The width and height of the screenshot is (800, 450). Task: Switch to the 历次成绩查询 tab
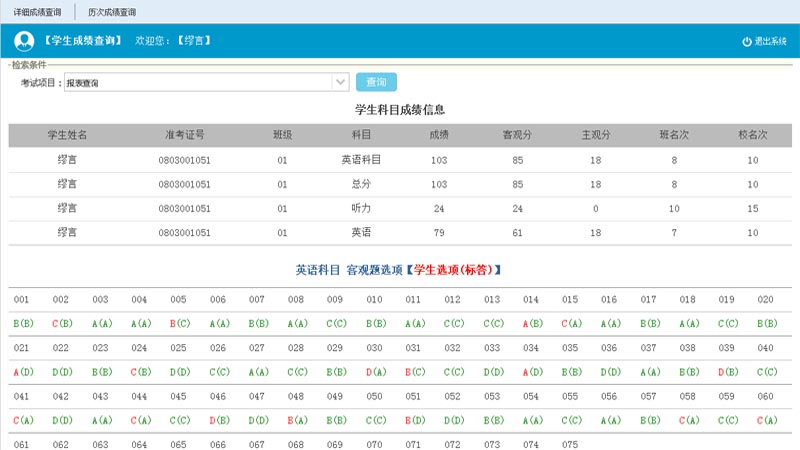[x=112, y=12]
